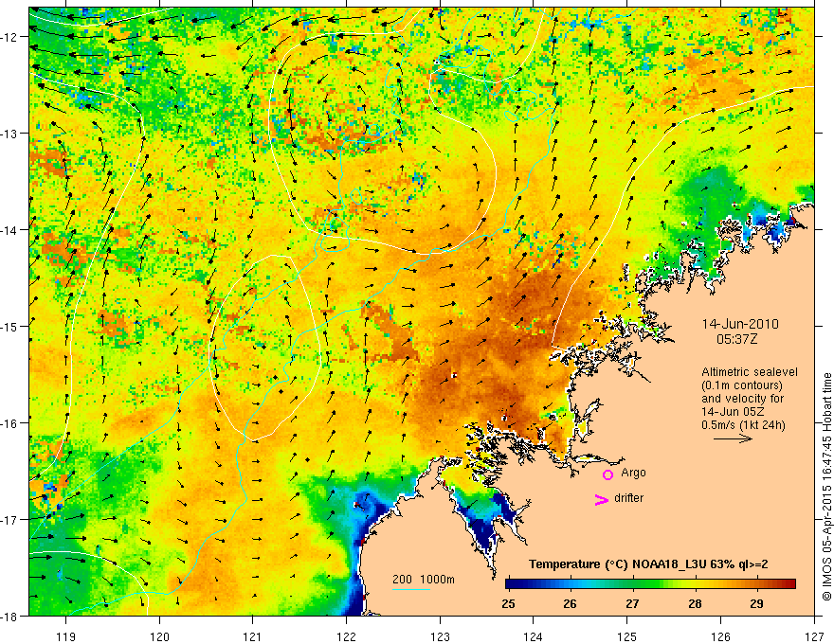Click the '200 1000m' depth legend text

coord(424,580)
